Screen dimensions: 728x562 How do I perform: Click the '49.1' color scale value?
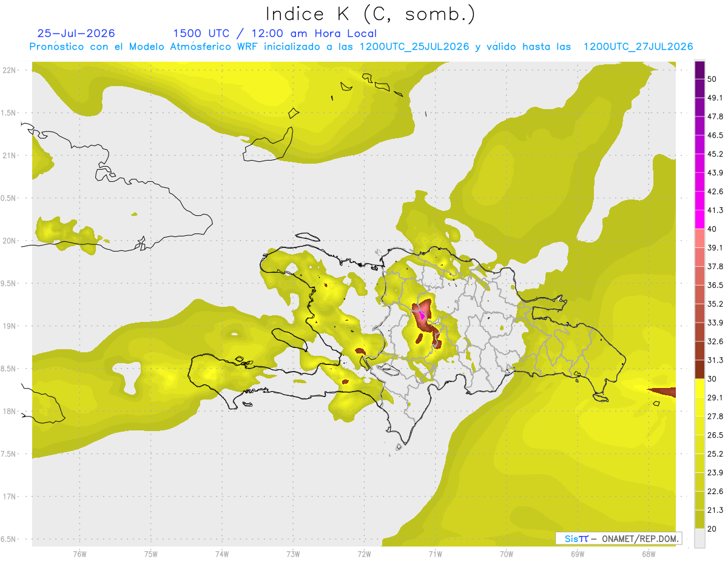pyautogui.click(x=715, y=98)
